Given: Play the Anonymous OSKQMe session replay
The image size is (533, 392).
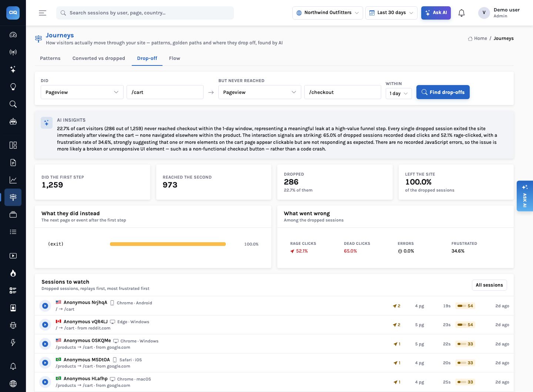Looking at the screenshot, I should click(x=45, y=344).
